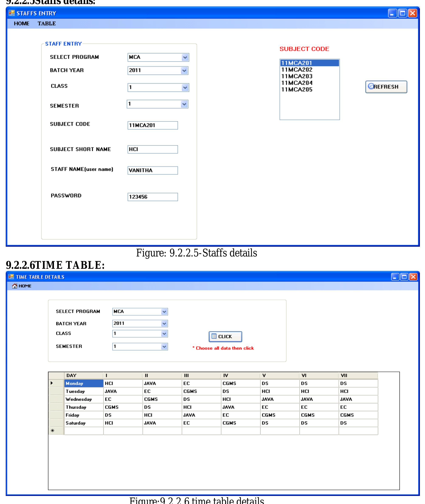Click the new row asterisk selector
Viewport: 425px width, 504px height.
(56, 431)
